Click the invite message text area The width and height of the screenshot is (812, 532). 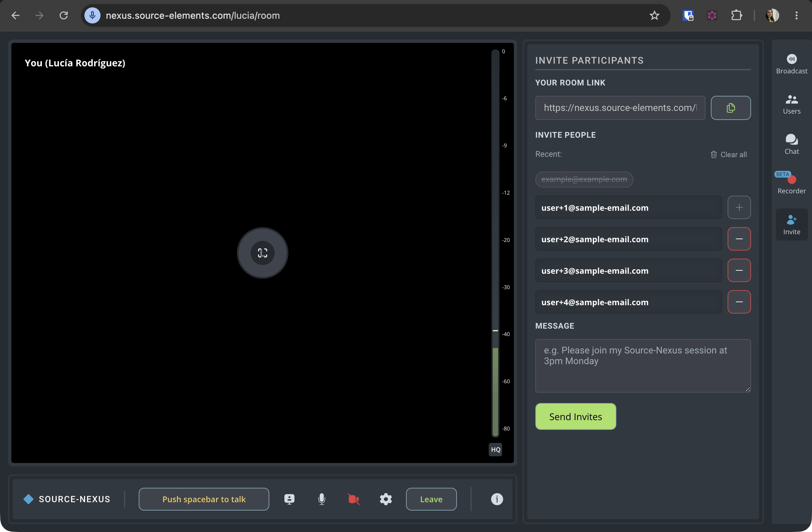[642, 365]
